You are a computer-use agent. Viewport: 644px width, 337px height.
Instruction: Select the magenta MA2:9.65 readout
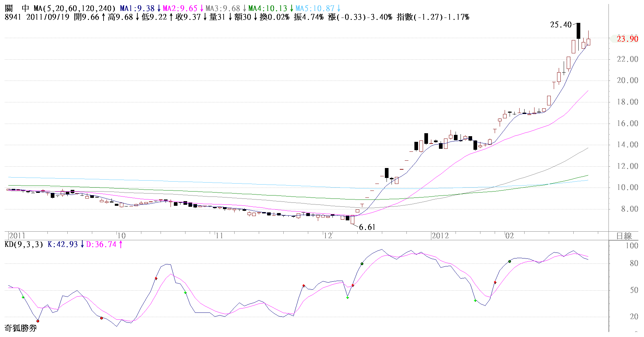[180, 8]
